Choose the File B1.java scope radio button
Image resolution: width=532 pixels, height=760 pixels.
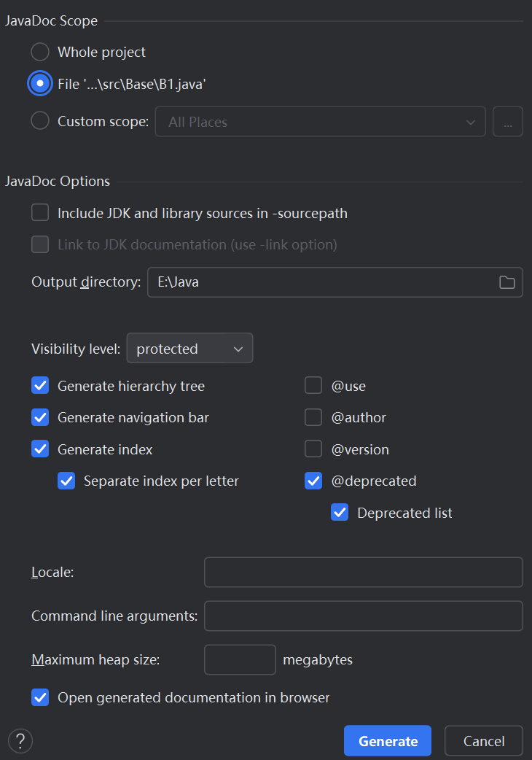[x=40, y=84]
